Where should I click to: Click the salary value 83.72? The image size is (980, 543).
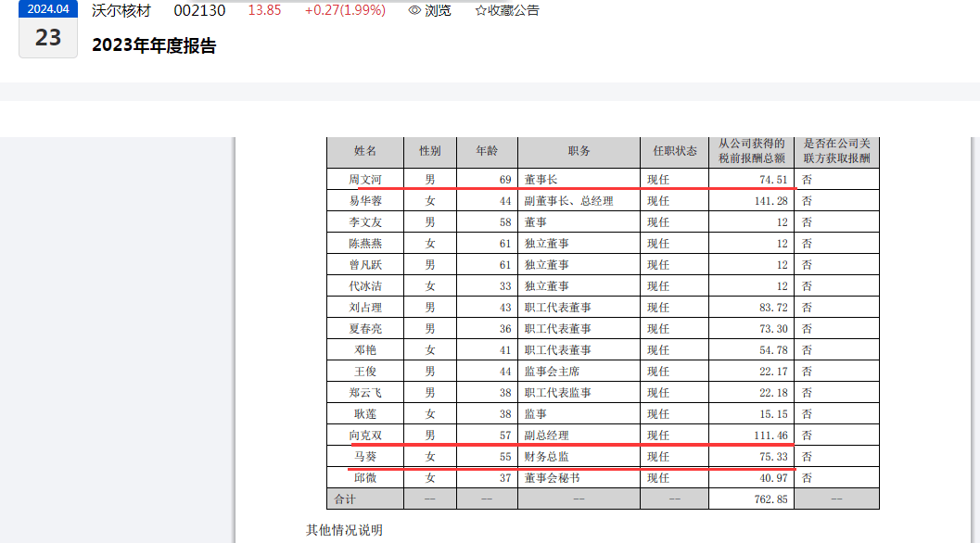pyautogui.click(x=774, y=308)
